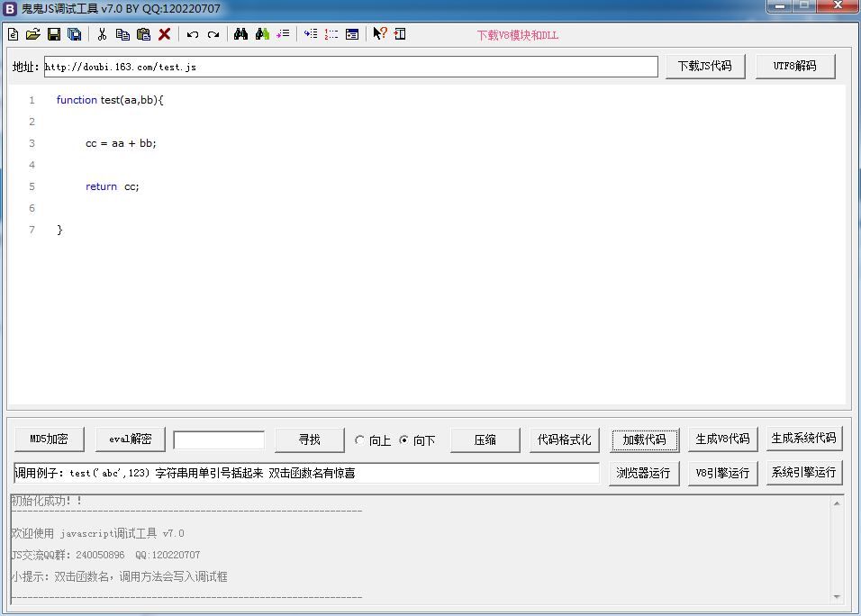The image size is (861, 616).
Task: Click the log panel scroll-down arrow
Action: pos(837,597)
